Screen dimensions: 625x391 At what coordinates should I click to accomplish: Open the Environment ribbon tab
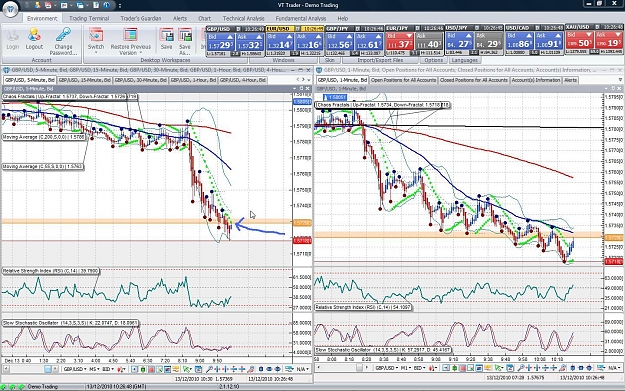tap(42, 18)
